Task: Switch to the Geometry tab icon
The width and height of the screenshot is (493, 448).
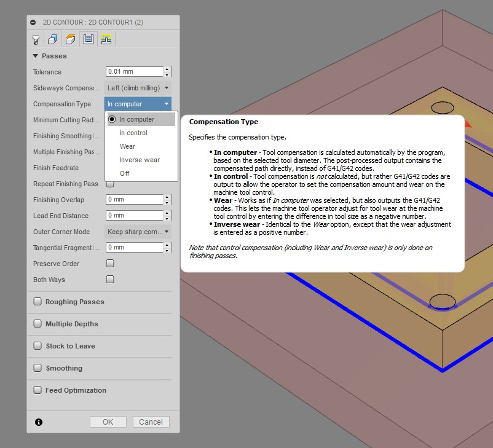Action: point(53,39)
